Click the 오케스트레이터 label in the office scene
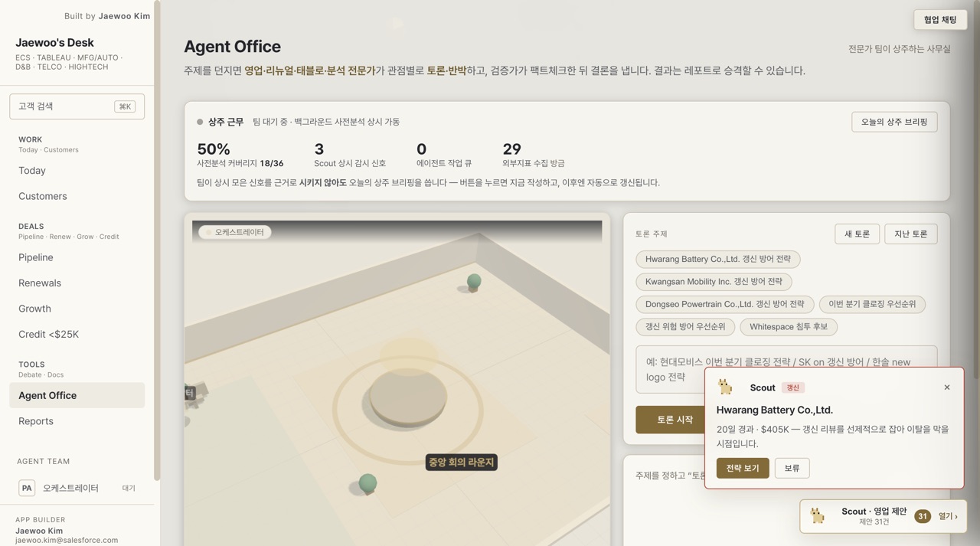The height and width of the screenshot is (546, 980). [x=235, y=232]
